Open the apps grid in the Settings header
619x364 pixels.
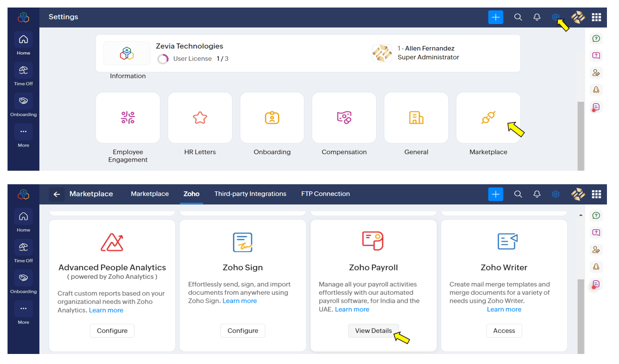click(596, 17)
